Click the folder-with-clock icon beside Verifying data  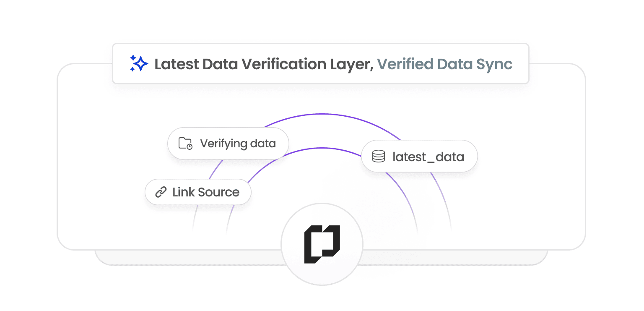tap(185, 144)
